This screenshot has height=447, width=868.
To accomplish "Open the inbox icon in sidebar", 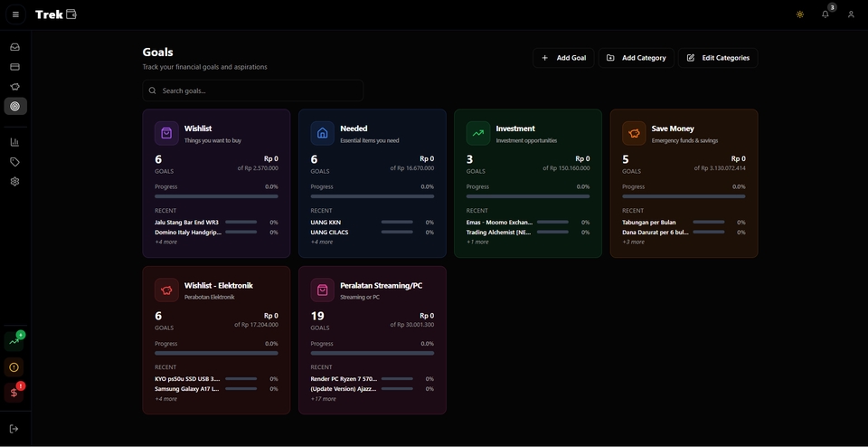I will tap(14, 47).
